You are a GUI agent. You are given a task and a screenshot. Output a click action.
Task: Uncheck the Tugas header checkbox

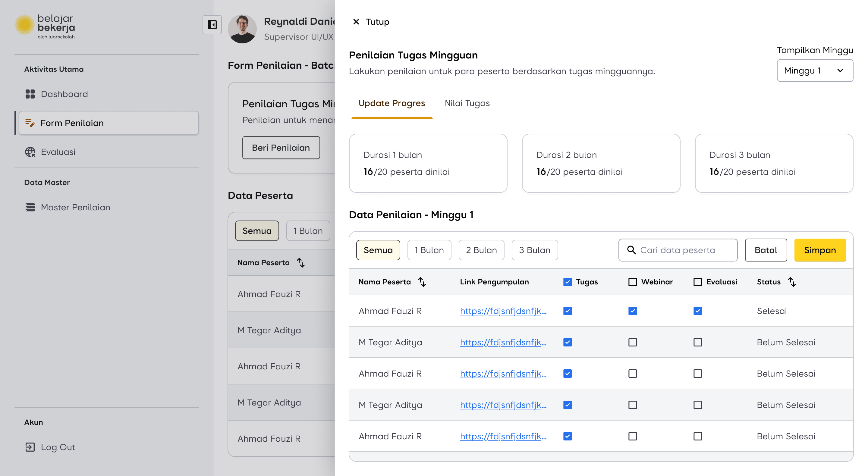pos(568,282)
